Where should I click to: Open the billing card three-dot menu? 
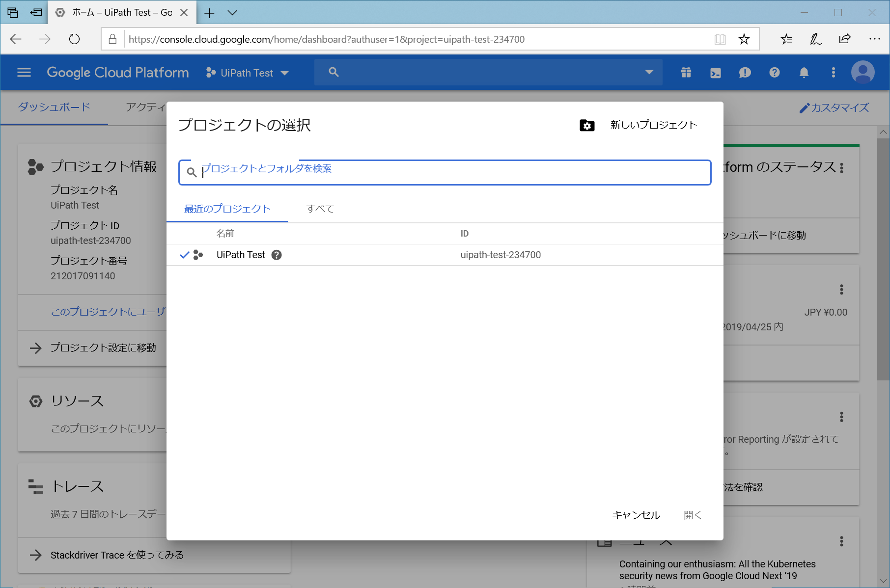(x=842, y=290)
